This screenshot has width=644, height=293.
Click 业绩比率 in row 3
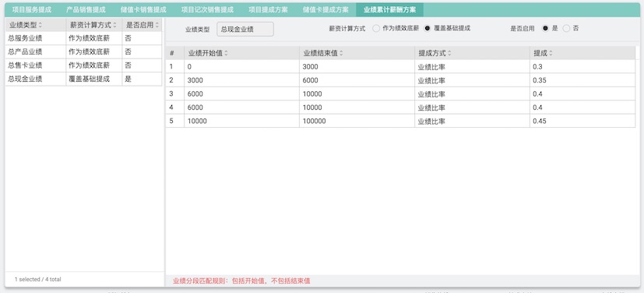pyautogui.click(x=473, y=94)
